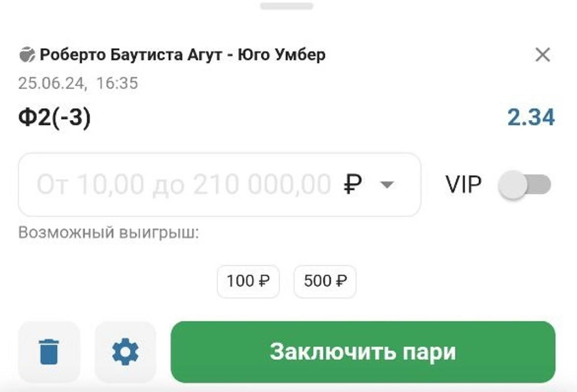
Task: Tap the tennis ball sport icon
Action: (27, 55)
